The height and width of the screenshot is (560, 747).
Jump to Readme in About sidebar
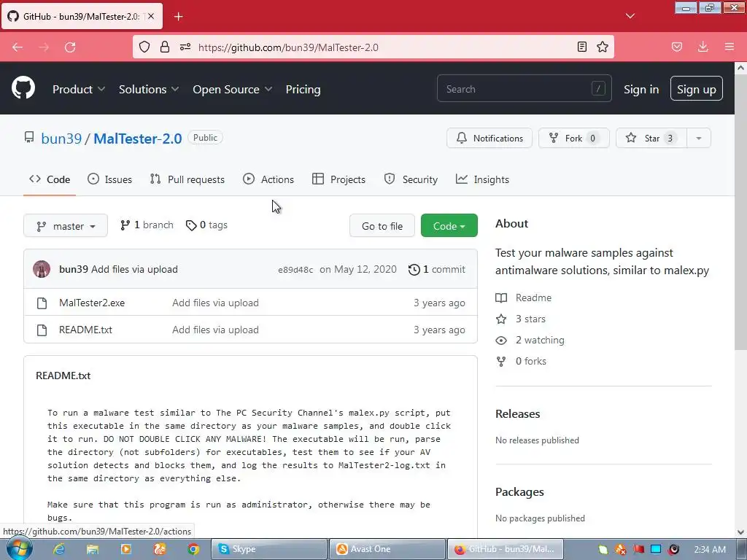[523, 297]
